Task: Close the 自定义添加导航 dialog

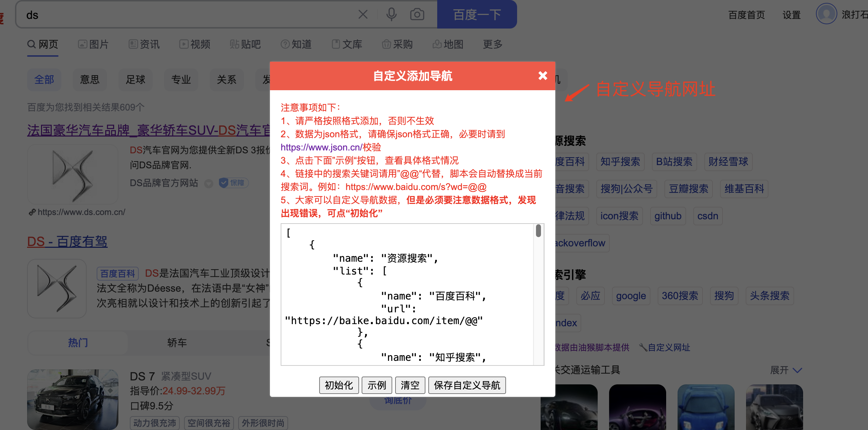Action: point(542,76)
